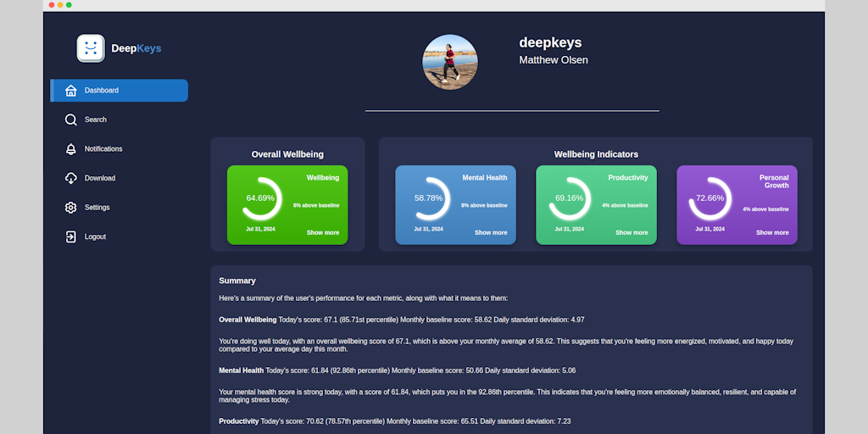Click the Search magnifier icon
Viewport: 868px width, 434px height.
point(71,120)
